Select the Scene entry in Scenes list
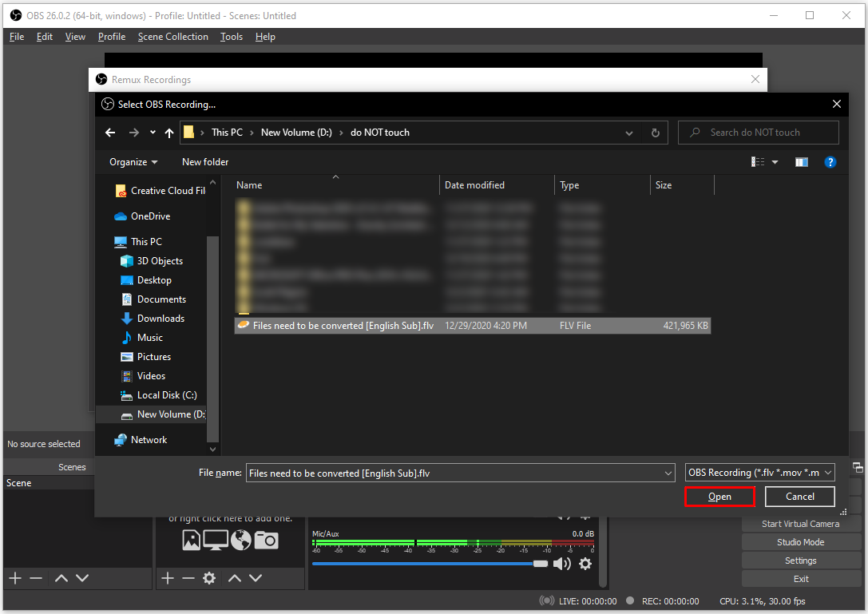The width and height of the screenshot is (868, 614). [50, 483]
